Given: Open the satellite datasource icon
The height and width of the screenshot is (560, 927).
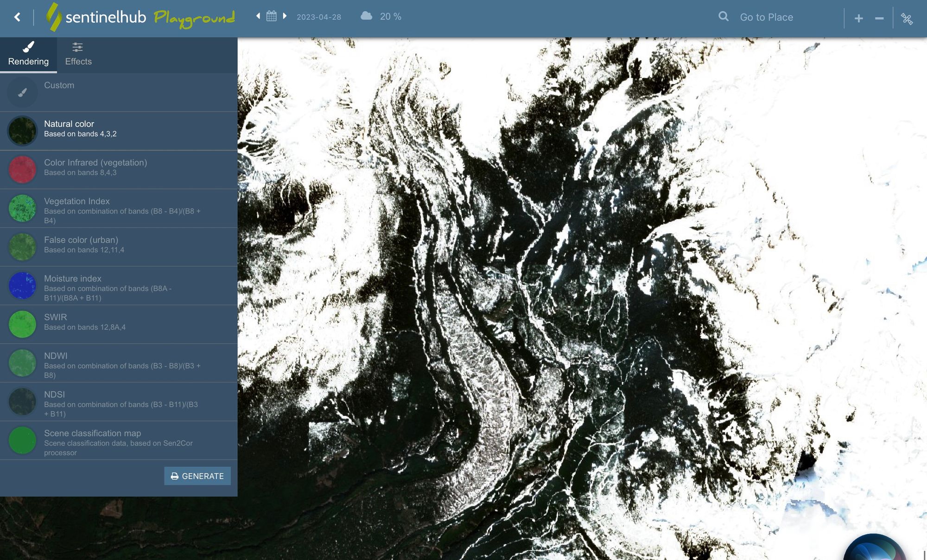Looking at the screenshot, I should click(907, 19).
